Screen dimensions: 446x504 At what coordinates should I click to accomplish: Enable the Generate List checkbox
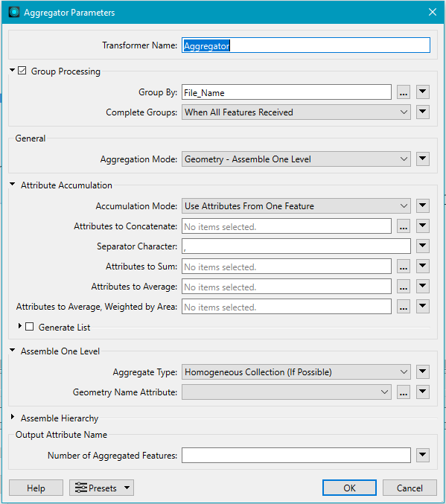[x=30, y=327]
